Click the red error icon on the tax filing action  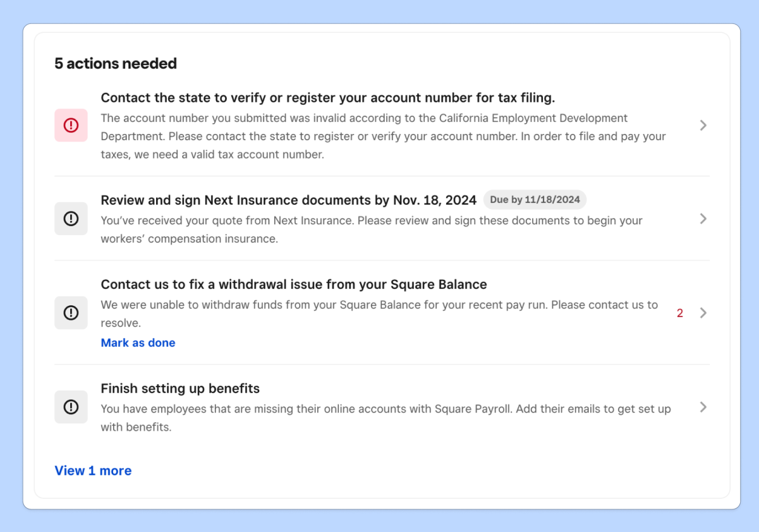pyautogui.click(x=71, y=125)
